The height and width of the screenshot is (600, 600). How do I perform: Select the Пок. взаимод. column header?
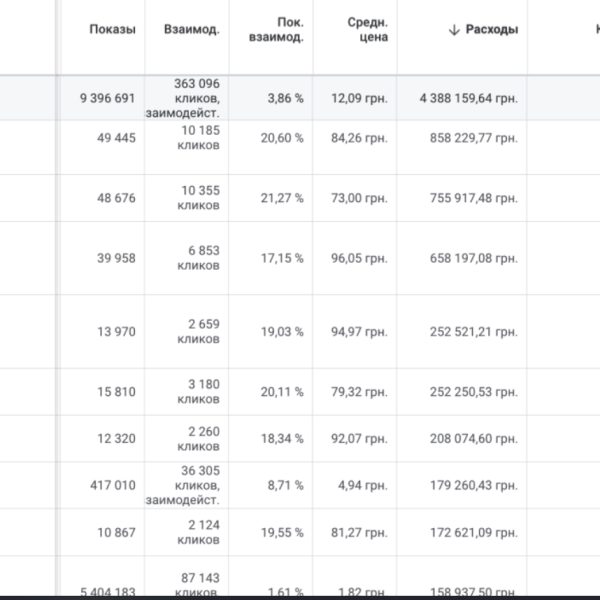click(x=277, y=29)
